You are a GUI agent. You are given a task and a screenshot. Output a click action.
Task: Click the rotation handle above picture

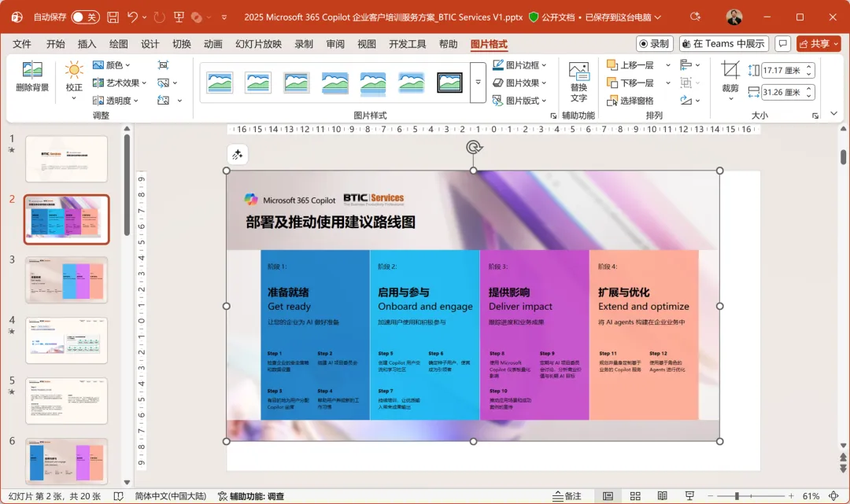[474, 147]
